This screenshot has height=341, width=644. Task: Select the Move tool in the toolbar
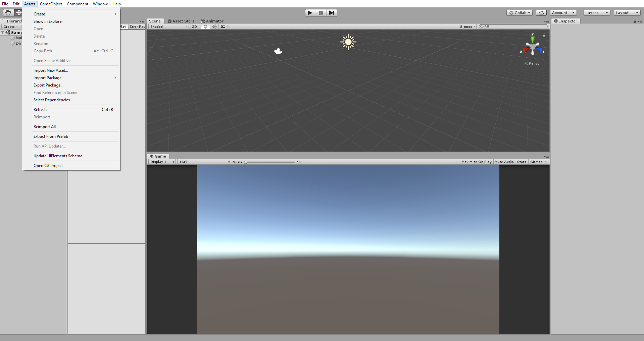(x=18, y=12)
